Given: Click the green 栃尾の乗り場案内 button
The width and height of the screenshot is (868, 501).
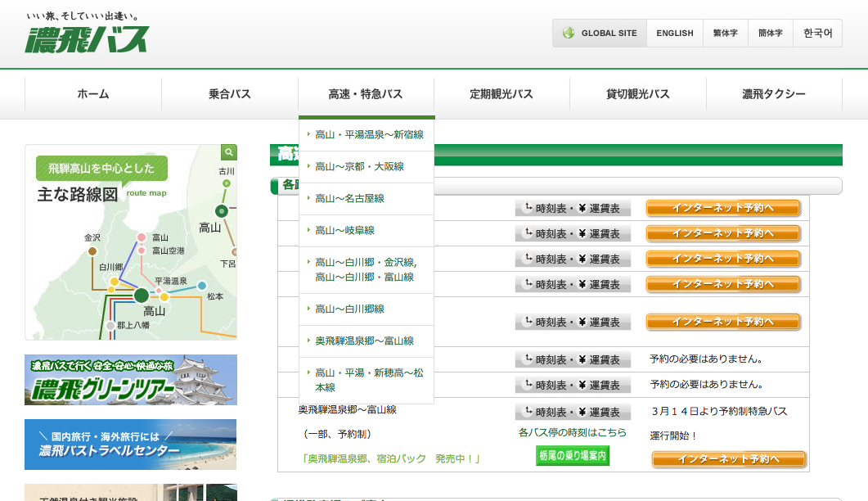Looking at the screenshot, I should tap(573, 455).
